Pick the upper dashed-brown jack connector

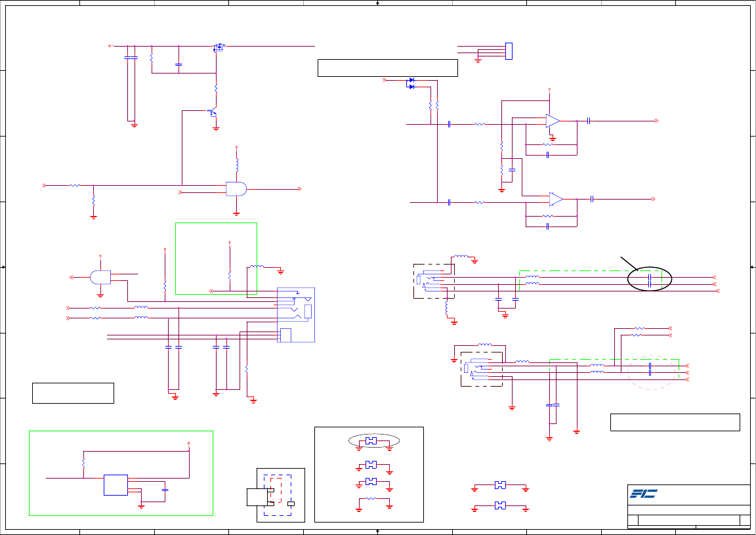(434, 281)
